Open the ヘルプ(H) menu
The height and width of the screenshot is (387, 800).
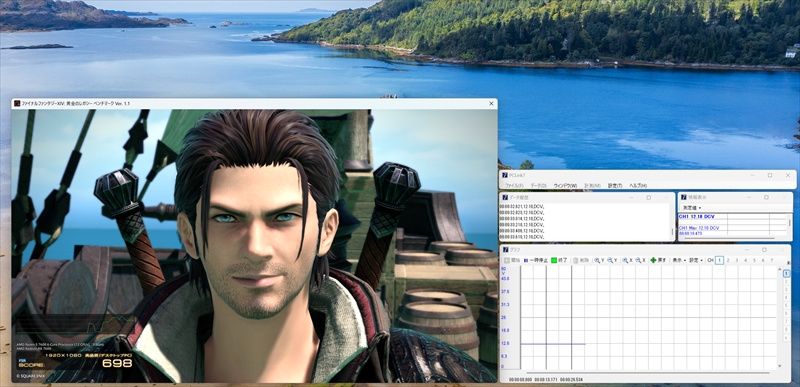[x=638, y=186]
